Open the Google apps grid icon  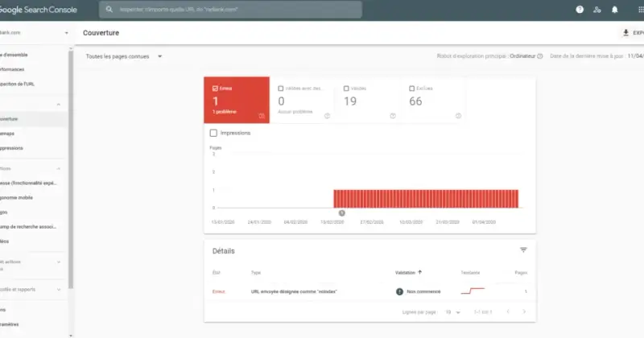(x=641, y=10)
